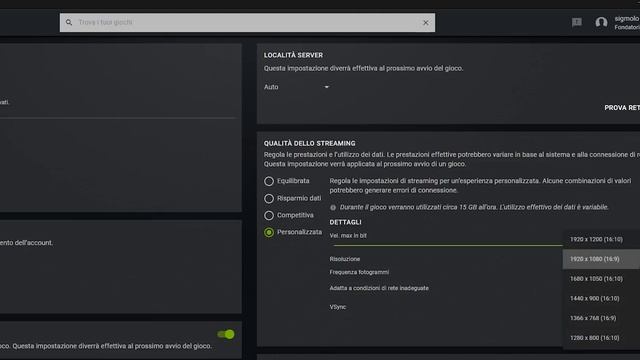Open the feedback message icon
640x360 pixels.
click(577, 22)
